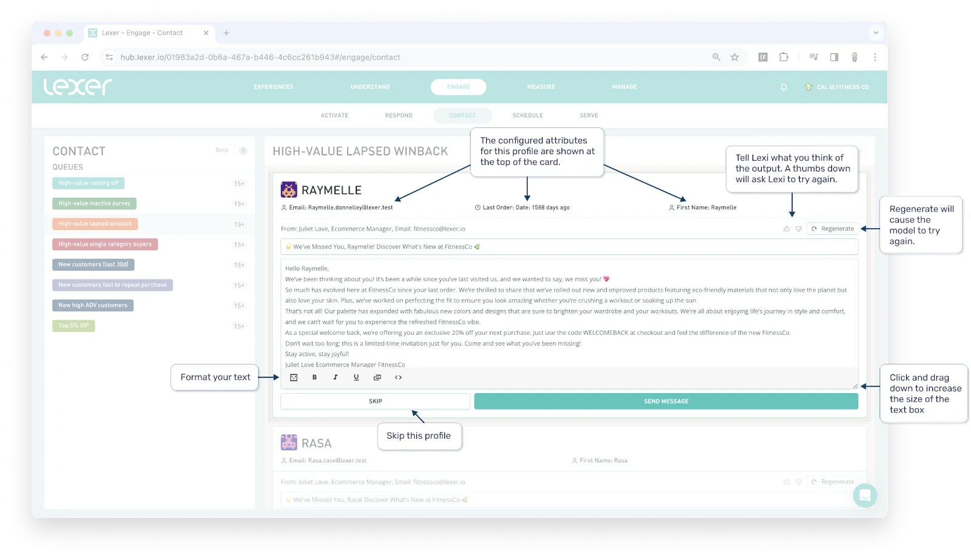
Task: Insert an emoji in the message editor
Action: [294, 377]
